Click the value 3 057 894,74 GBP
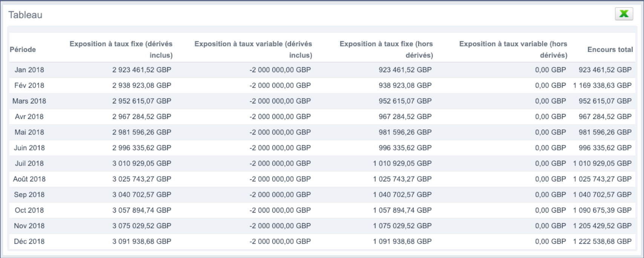The image size is (644, 258). 142,210
